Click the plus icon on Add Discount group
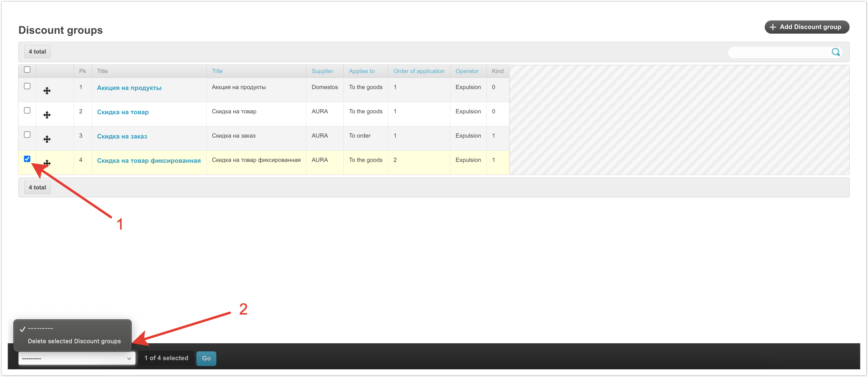This screenshot has height=377, width=868. coord(773,27)
